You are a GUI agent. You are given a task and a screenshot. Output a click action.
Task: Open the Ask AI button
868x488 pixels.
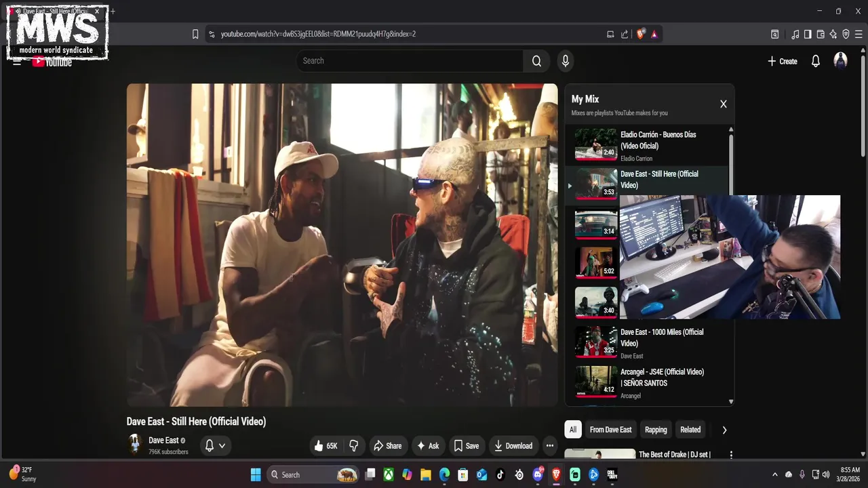(x=428, y=446)
